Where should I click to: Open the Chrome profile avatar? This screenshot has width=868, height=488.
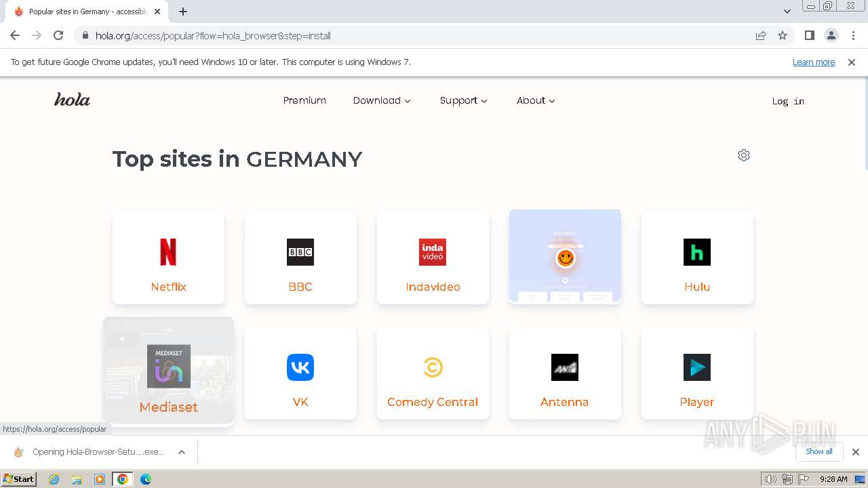(x=831, y=35)
